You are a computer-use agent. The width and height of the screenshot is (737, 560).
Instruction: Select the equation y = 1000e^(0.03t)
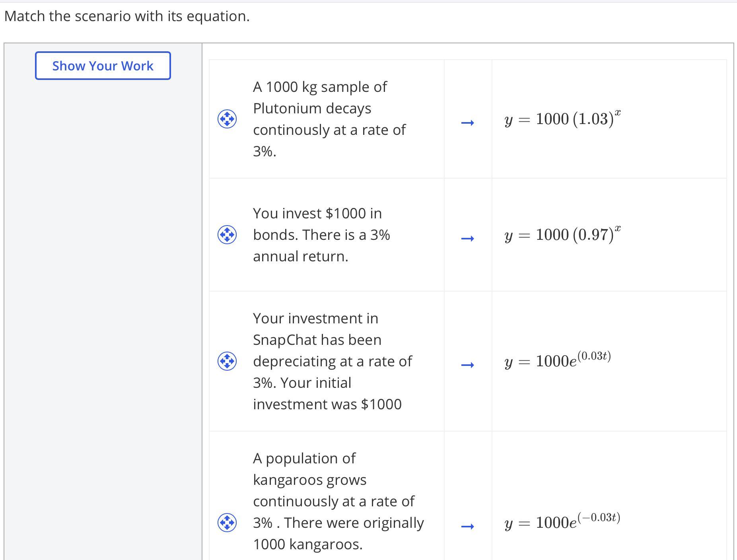(x=557, y=360)
